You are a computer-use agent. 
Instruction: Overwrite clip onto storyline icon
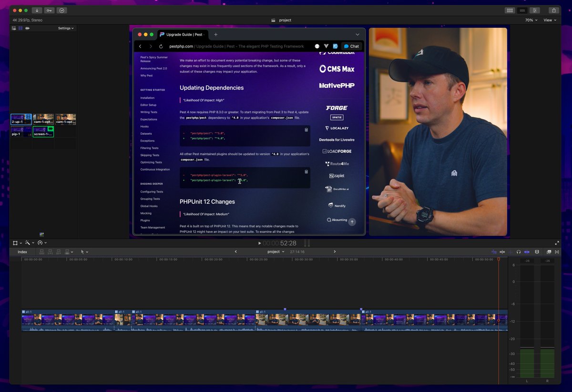click(x=67, y=251)
